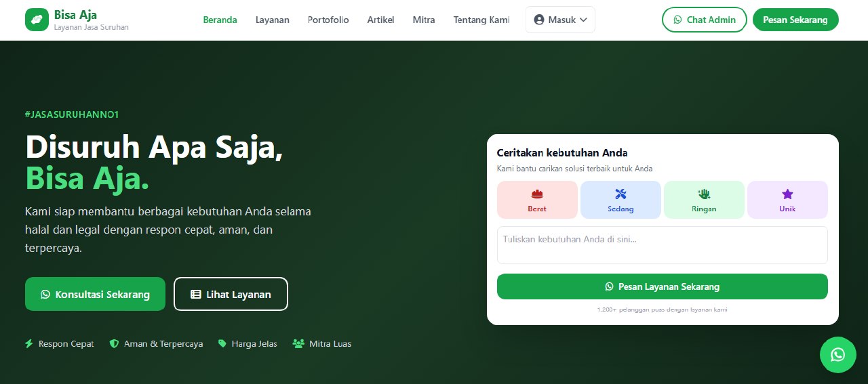868x384 pixels.
Task: Click WhatsApp icon in Pesan Layanan Sekarang
Action: (x=609, y=286)
